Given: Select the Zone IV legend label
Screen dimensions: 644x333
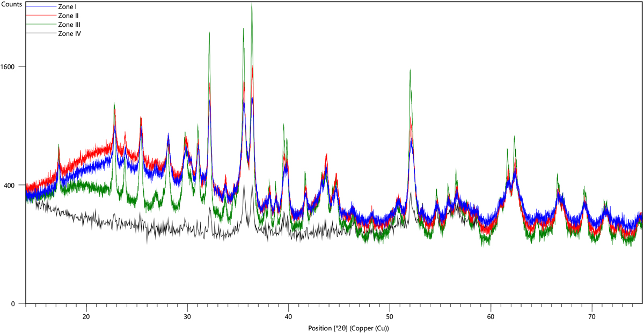Looking at the screenshot, I should click(70, 33).
